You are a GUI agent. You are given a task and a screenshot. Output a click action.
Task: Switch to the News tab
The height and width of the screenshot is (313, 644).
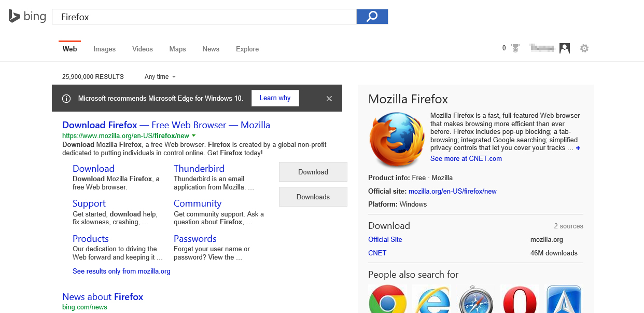pos(211,49)
